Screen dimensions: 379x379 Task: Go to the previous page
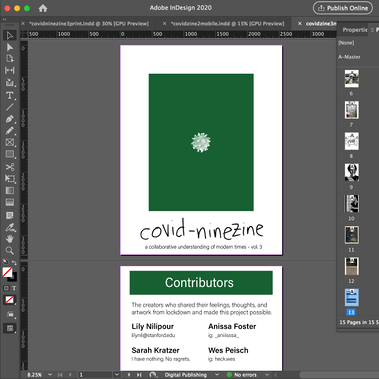click(x=70, y=375)
